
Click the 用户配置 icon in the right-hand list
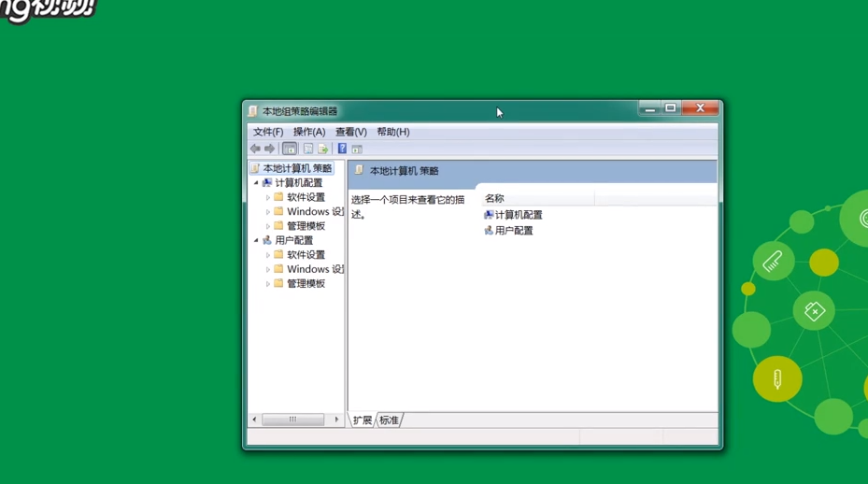[489, 230]
